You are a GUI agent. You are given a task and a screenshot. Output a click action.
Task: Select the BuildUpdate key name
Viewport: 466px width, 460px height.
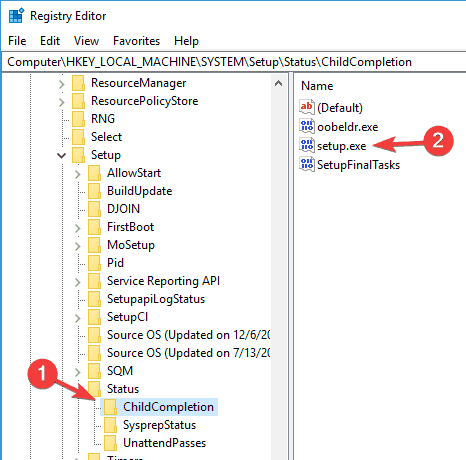139,191
